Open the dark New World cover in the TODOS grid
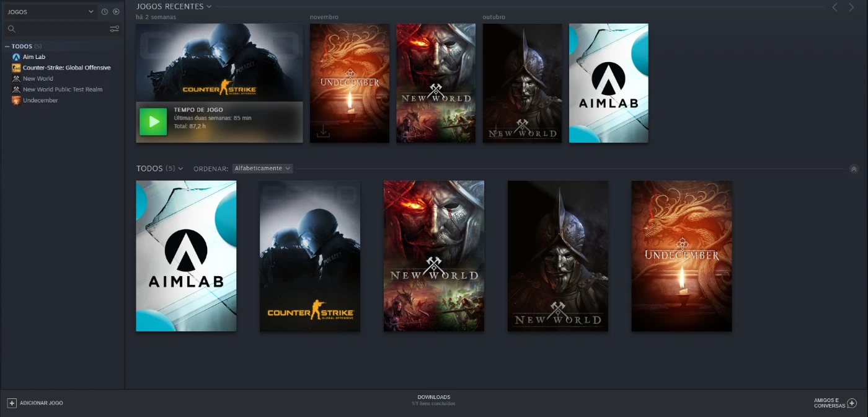Screen dimensions: 868x417 coord(558,256)
